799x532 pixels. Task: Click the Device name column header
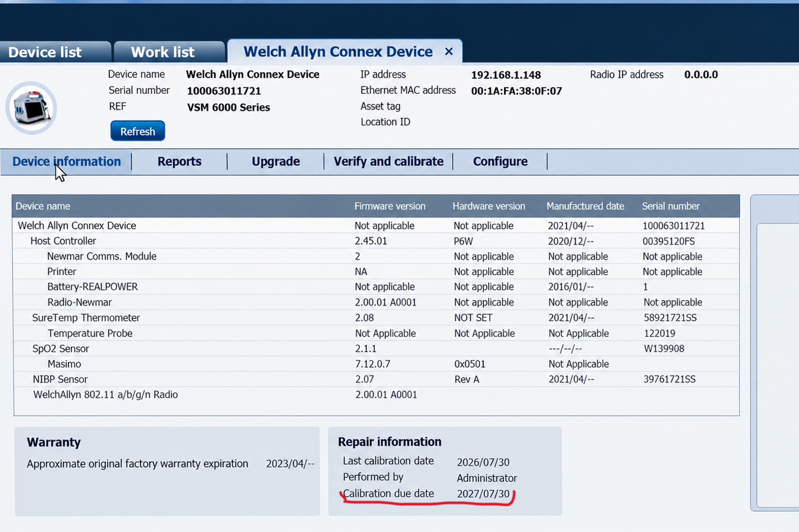[x=43, y=206]
